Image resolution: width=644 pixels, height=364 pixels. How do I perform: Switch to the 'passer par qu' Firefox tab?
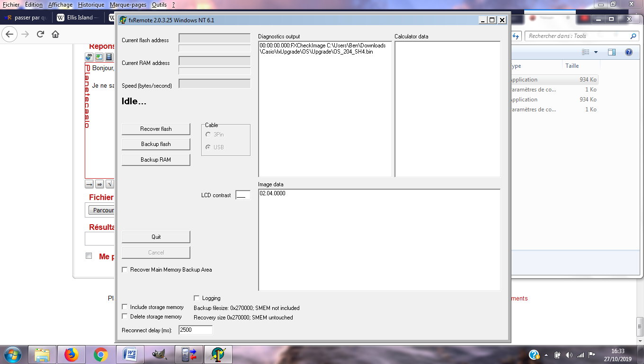coord(27,18)
